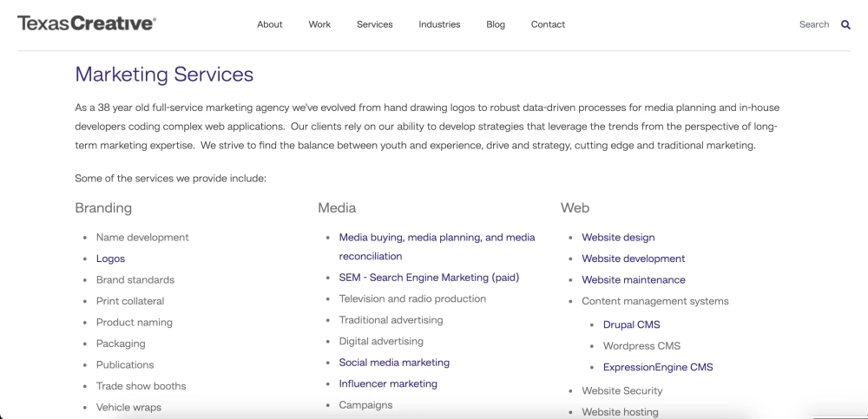Open the Work menu item

319,24
